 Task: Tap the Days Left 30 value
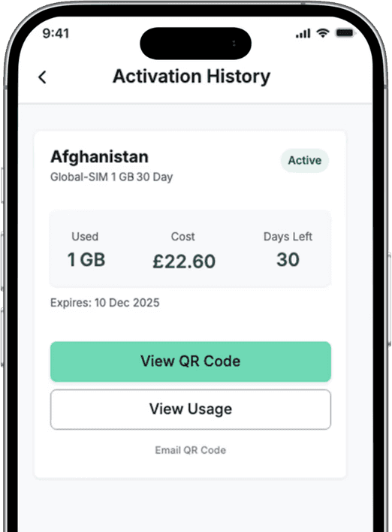[288, 259]
